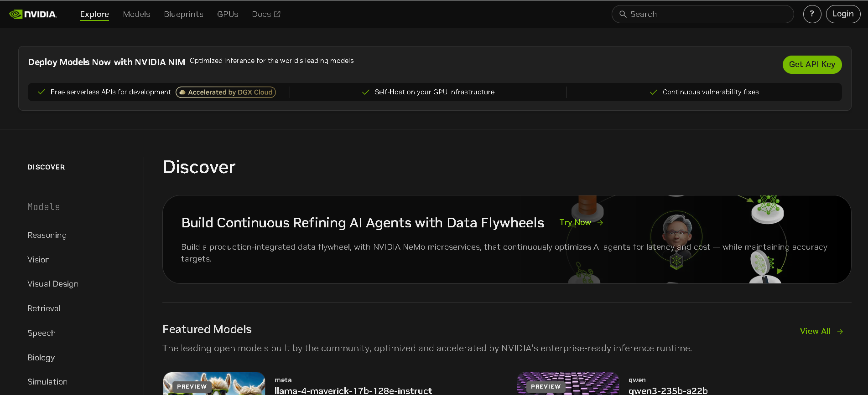Select Retrieval in the sidebar

(x=44, y=308)
